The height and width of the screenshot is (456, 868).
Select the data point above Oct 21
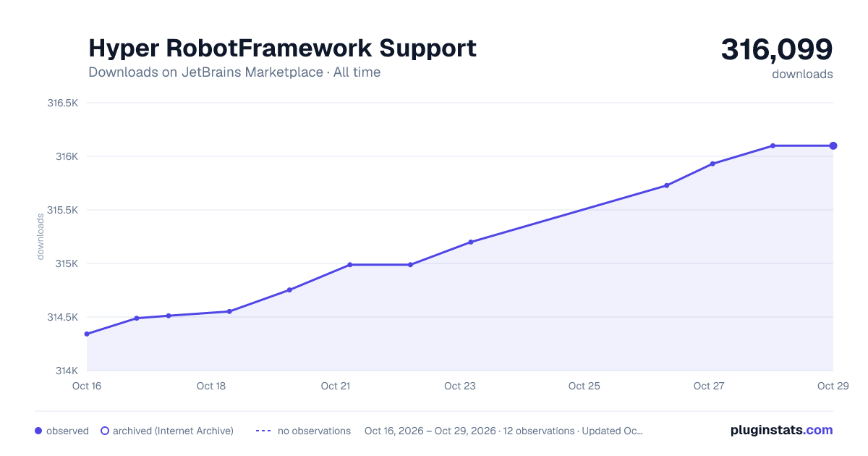point(350,265)
